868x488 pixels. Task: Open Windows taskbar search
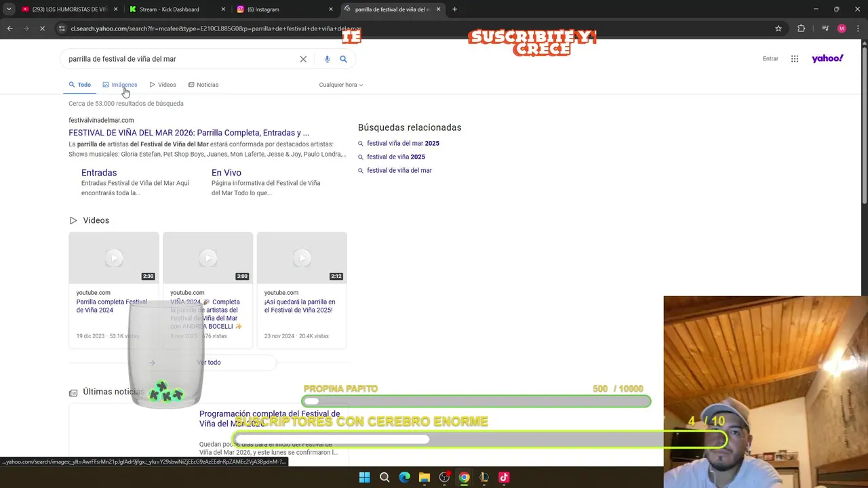coord(384,477)
